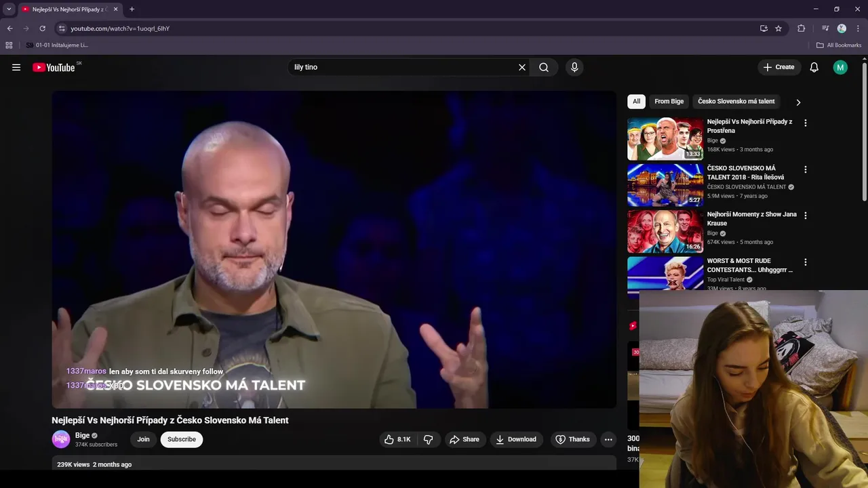Open ČESKO SLOVENSKO MÁ TALENT 2018 thumbnail

tap(665, 185)
